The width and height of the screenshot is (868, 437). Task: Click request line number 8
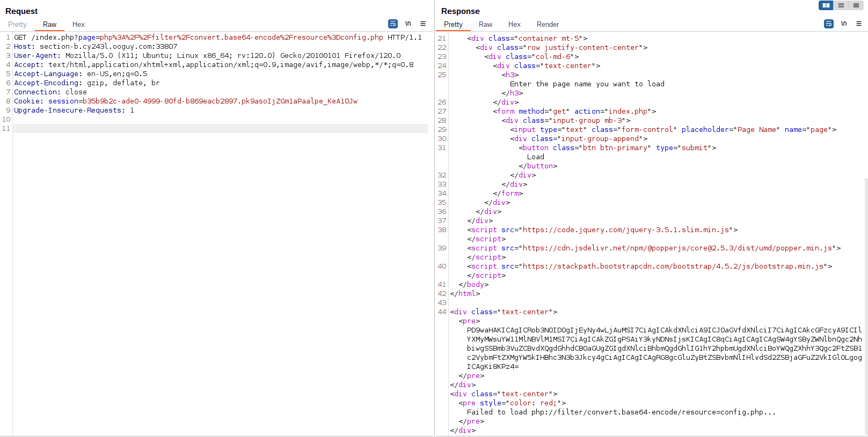8,101
